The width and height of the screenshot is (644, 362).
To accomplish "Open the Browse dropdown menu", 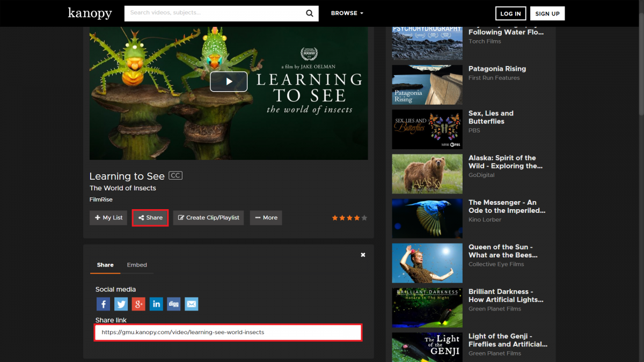I will pyautogui.click(x=347, y=13).
